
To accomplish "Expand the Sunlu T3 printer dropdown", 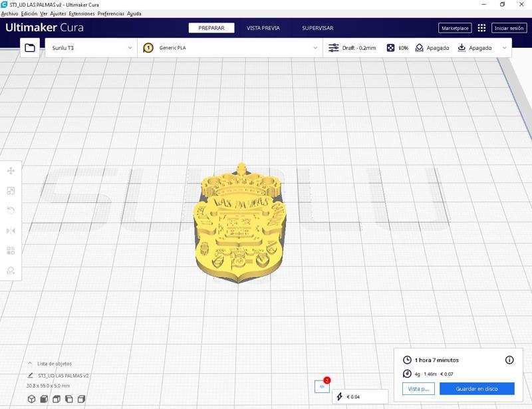I will pos(91,48).
